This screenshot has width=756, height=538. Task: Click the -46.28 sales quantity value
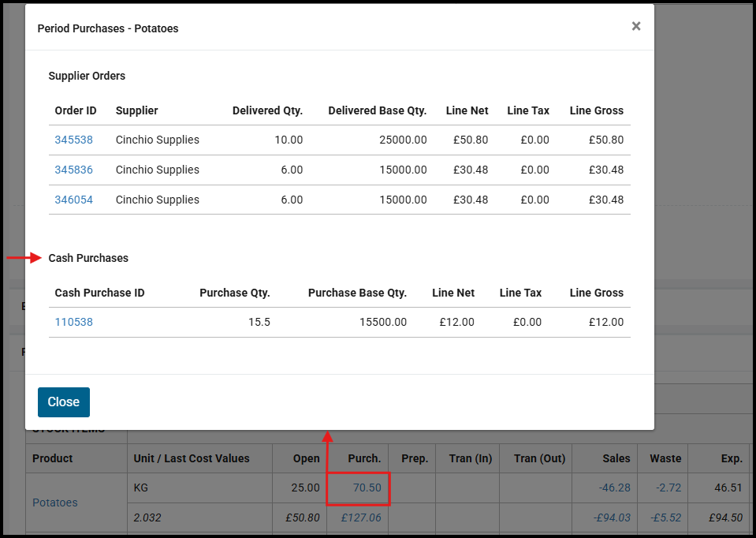coord(615,488)
